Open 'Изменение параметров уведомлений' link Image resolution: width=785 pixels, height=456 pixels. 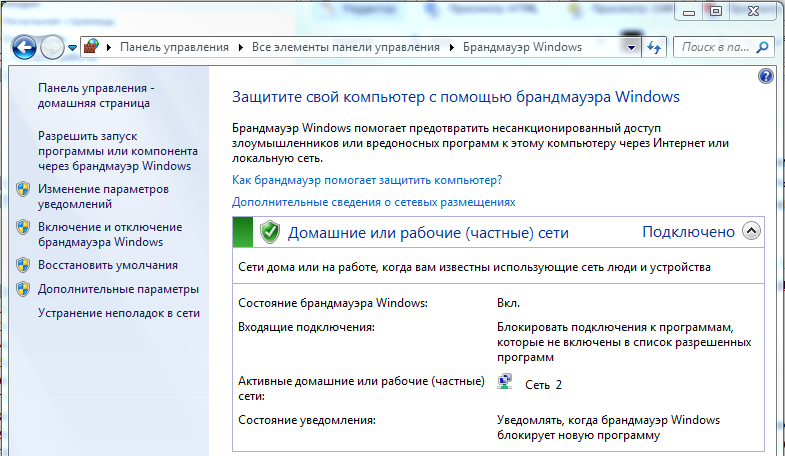[x=103, y=197]
